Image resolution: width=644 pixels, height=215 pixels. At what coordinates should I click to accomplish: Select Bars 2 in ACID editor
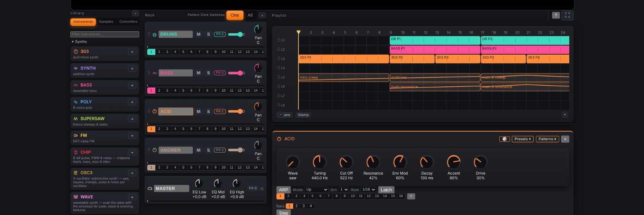point(296,206)
